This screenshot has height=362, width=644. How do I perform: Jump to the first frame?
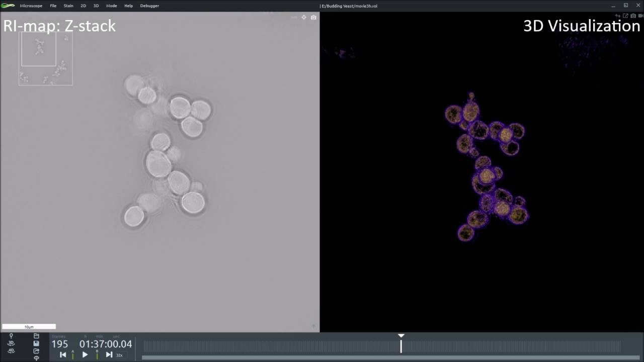(63, 354)
